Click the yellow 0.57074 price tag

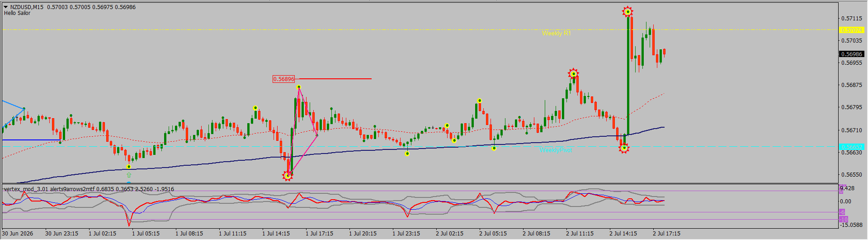point(852,30)
